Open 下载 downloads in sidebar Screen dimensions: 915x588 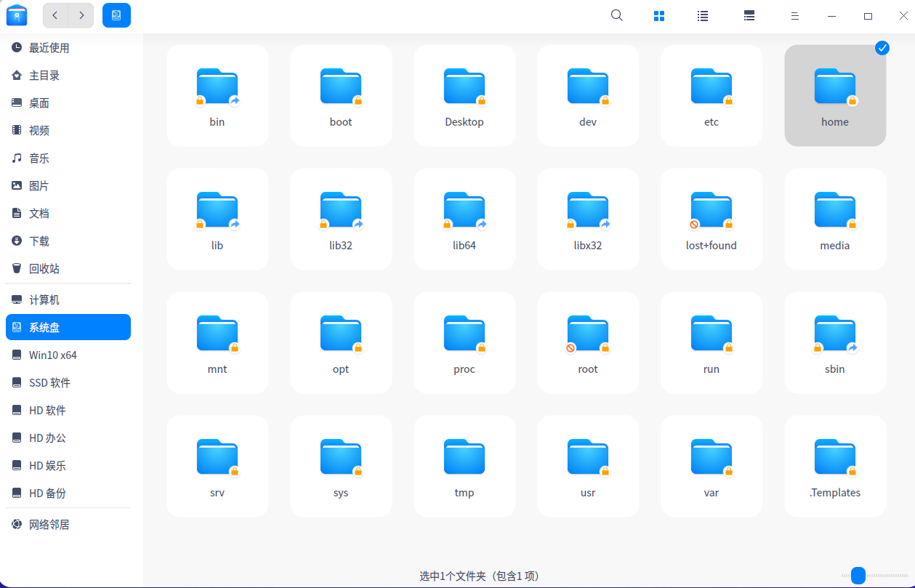[x=39, y=241]
